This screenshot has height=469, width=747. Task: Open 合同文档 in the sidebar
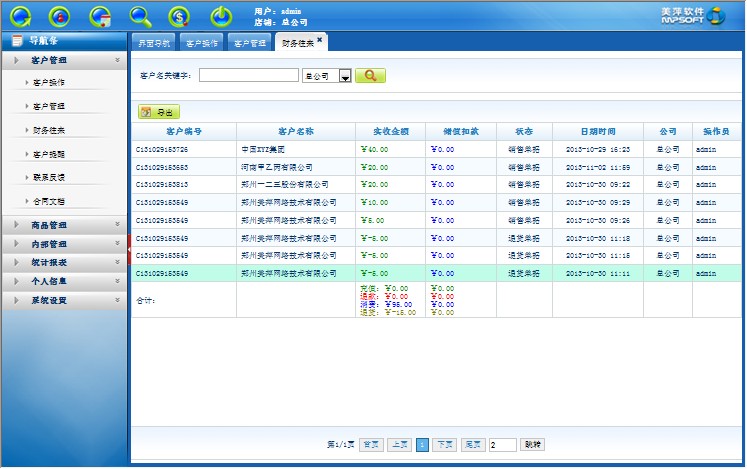[x=50, y=201]
